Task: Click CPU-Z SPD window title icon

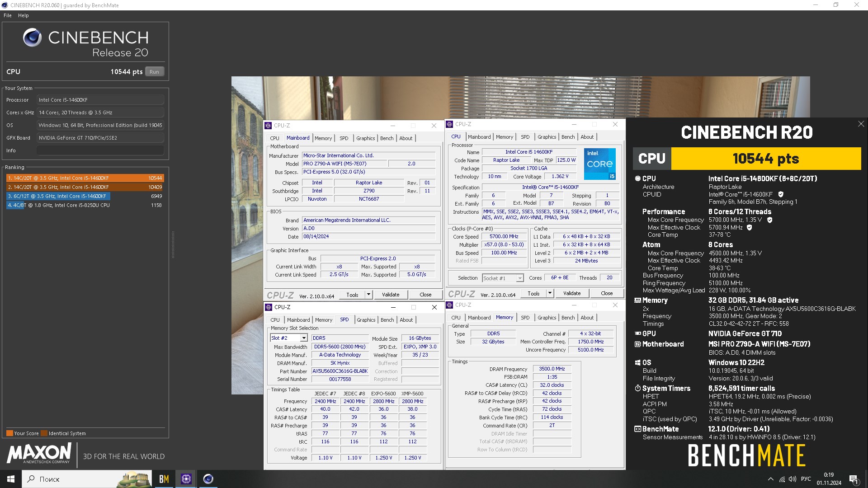Action: (x=269, y=307)
